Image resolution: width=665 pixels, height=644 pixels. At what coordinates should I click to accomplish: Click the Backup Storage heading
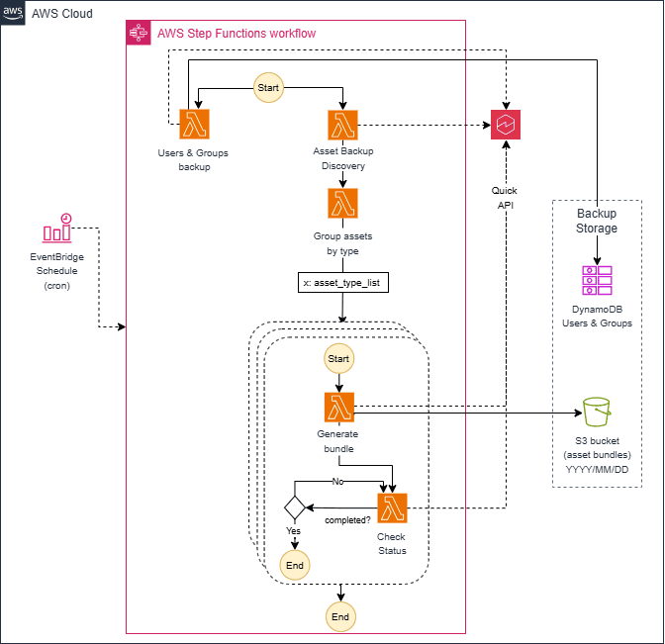[597, 221]
